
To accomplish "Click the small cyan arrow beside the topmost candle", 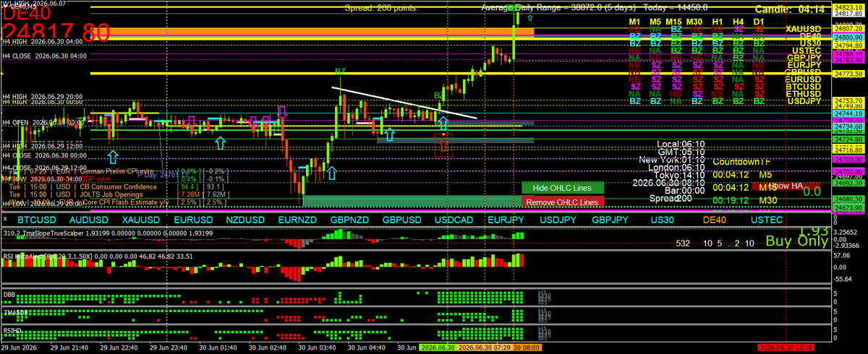I will [x=530, y=16].
